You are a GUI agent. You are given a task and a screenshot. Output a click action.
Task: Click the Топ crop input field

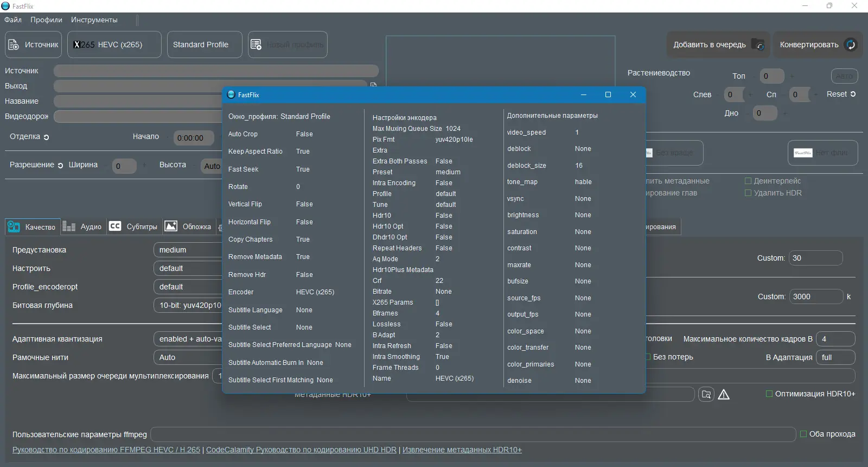click(772, 76)
